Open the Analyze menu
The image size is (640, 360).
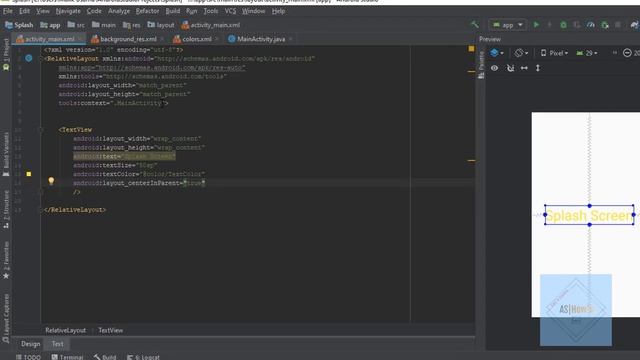pyautogui.click(x=119, y=11)
